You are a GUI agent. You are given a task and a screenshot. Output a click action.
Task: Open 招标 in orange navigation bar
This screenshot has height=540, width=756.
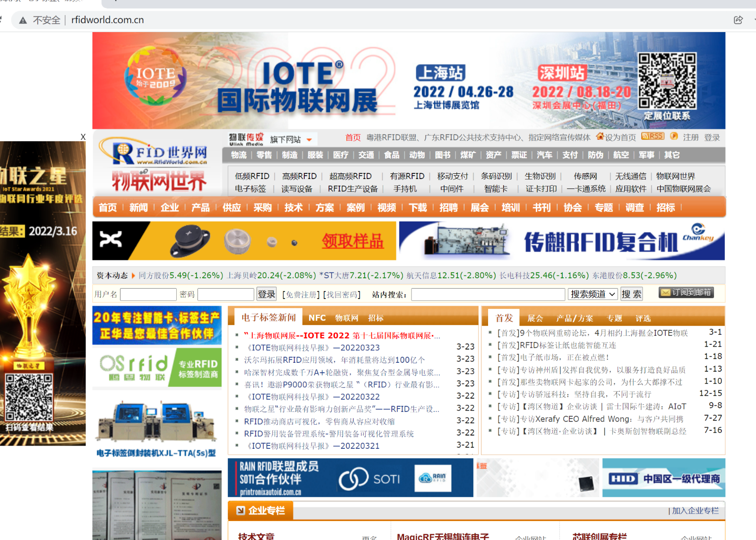(x=666, y=207)
